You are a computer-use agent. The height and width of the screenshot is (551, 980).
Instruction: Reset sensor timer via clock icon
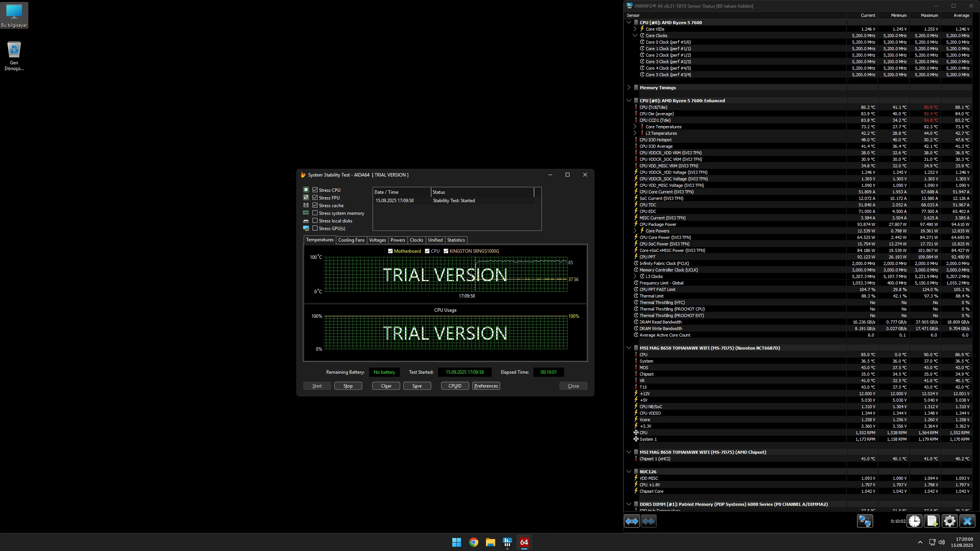tap(915, 521)
